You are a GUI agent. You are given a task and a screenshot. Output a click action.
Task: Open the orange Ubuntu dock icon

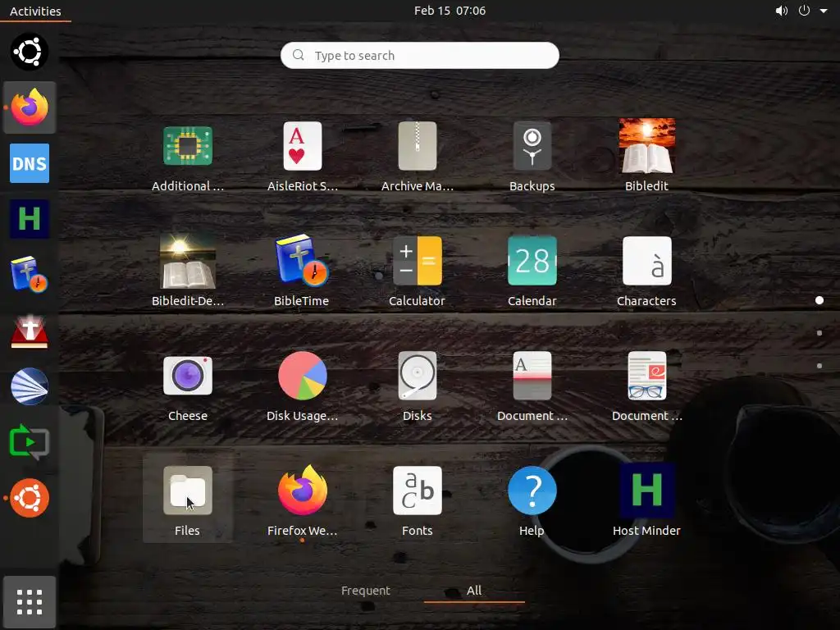click(30, 498)
